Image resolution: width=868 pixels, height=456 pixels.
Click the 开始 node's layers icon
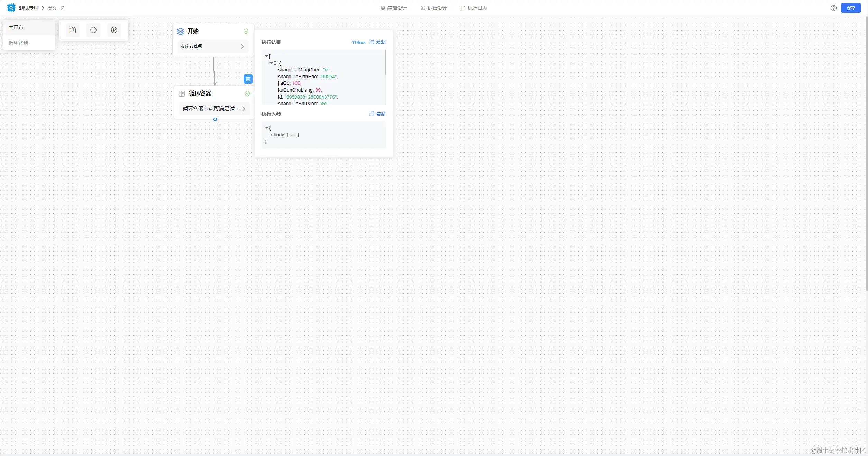[180, 31]
